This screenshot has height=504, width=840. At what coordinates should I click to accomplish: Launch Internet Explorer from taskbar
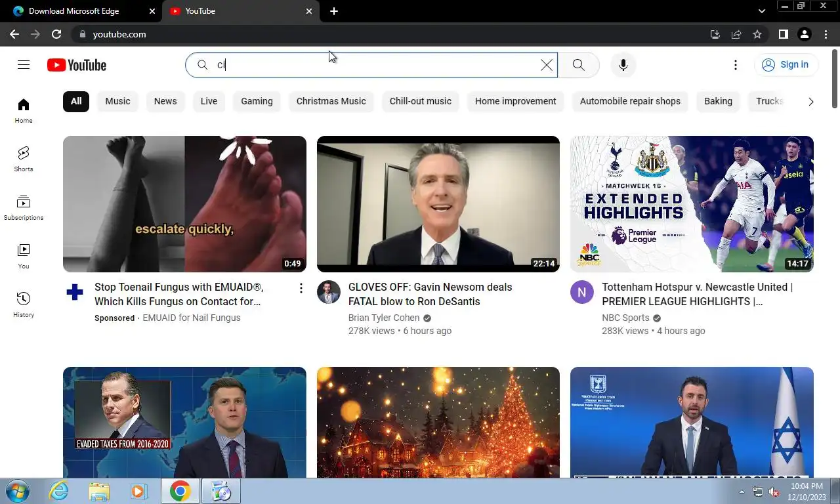[59, 491]
